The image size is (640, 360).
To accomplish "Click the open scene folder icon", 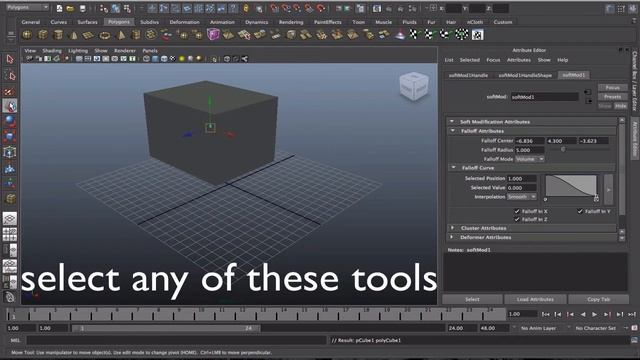I will [x=70, y=8].
